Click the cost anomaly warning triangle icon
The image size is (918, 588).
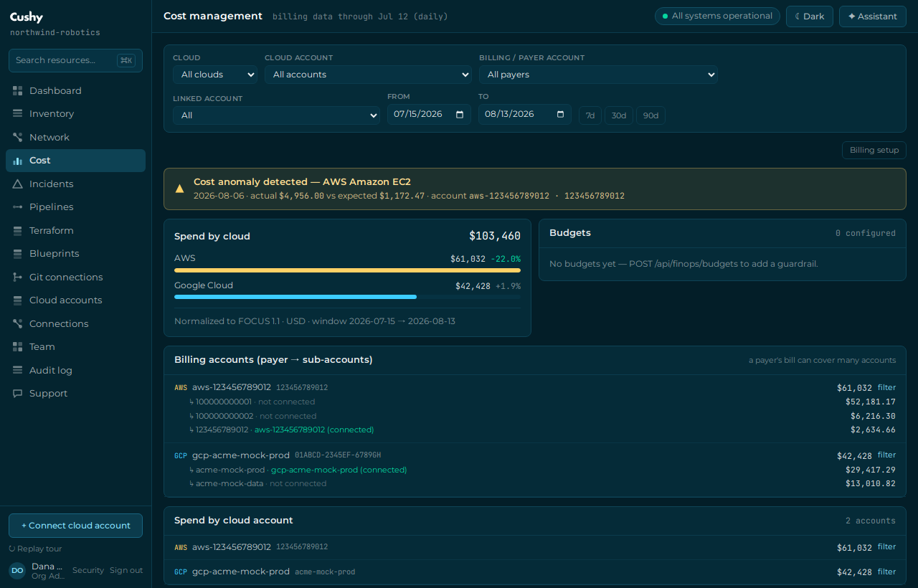[x=180, y=189]
